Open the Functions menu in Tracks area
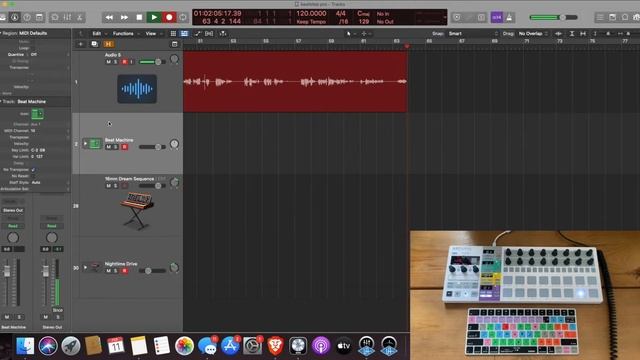 click(x=125, y=33)
